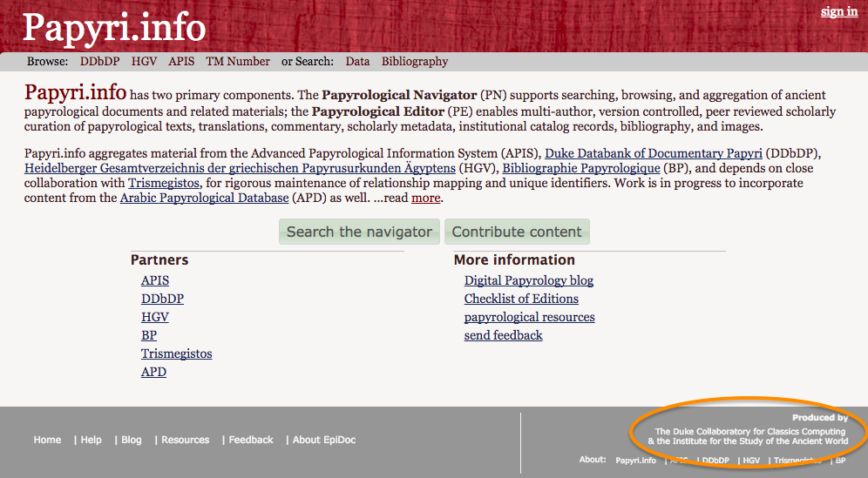
Task: Open APD under the Partners list
Action: point(153,372)
